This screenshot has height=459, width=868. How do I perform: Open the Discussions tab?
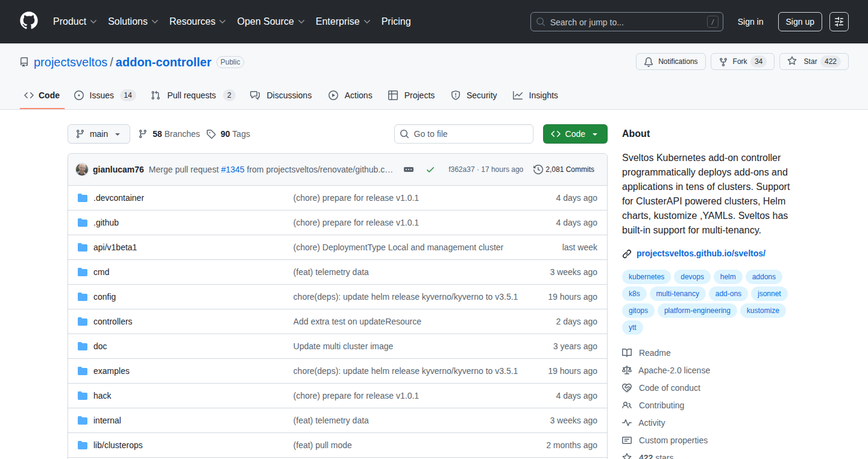[x=281, y=95]
